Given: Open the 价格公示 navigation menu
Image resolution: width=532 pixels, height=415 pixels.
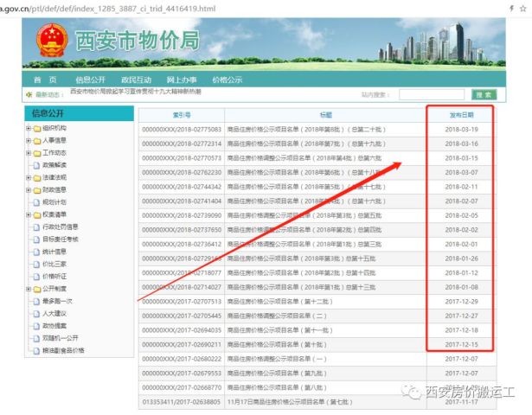Looking at the screenshot, I should (x=227, y=80).
